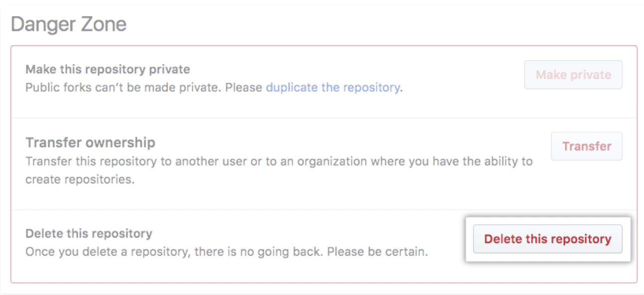644x295 pixels.
Task: Click the Transfer button
Action: coord(587,146)
